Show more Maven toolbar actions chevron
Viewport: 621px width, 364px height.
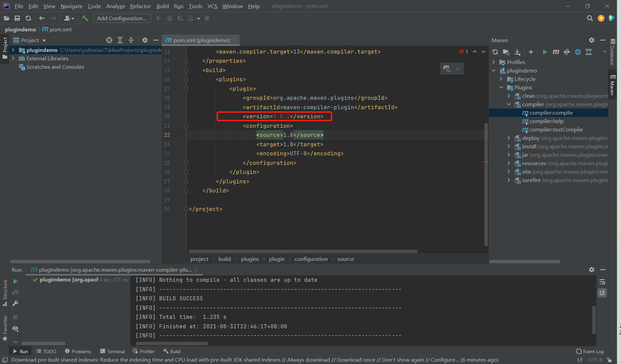coord(604,52)
